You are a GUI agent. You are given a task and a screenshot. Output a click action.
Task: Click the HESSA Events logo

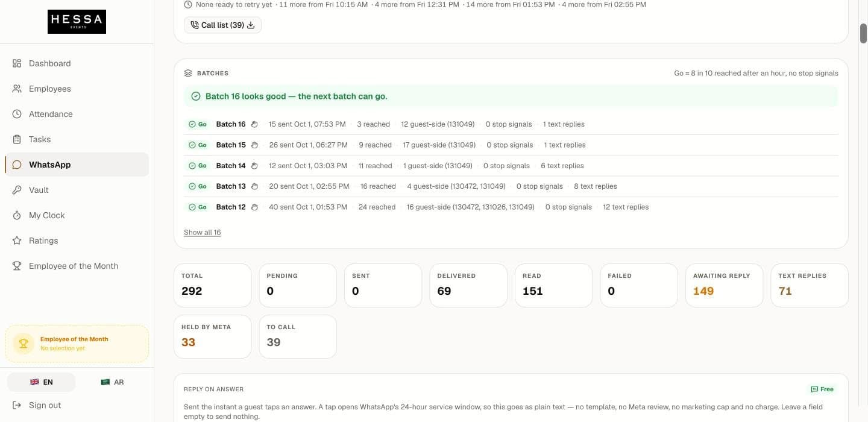pos(77,22)
